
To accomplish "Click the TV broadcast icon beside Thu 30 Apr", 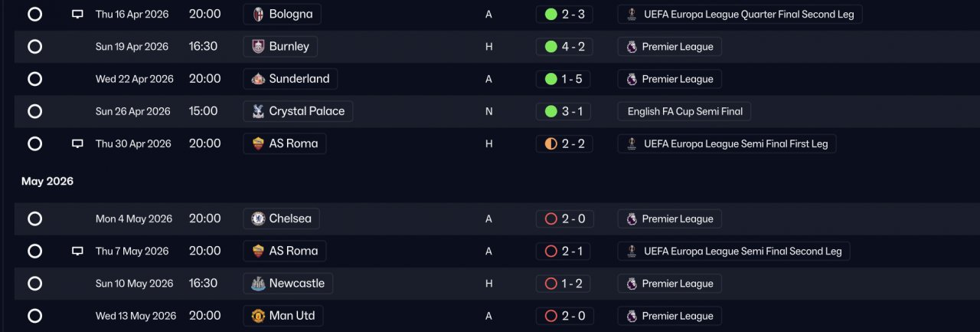I will point(77,144).
